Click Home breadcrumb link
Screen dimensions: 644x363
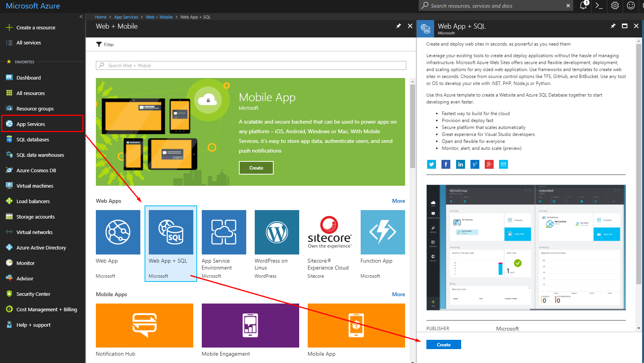pos(101,17)
